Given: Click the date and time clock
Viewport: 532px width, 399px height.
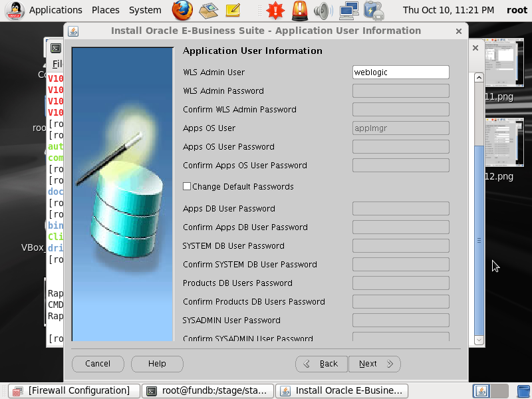Looking at the screenshot, I should [448, 10].
